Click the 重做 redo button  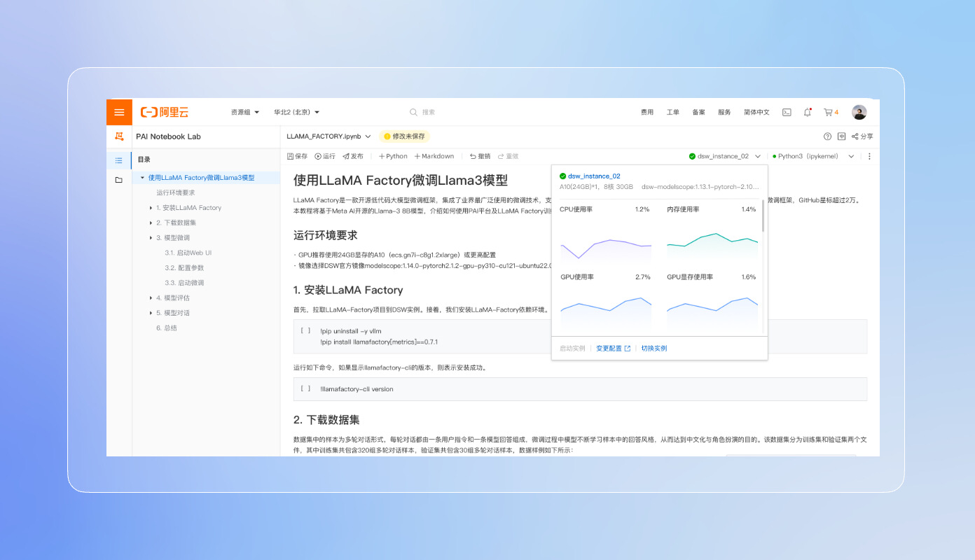tap(508, 156)
